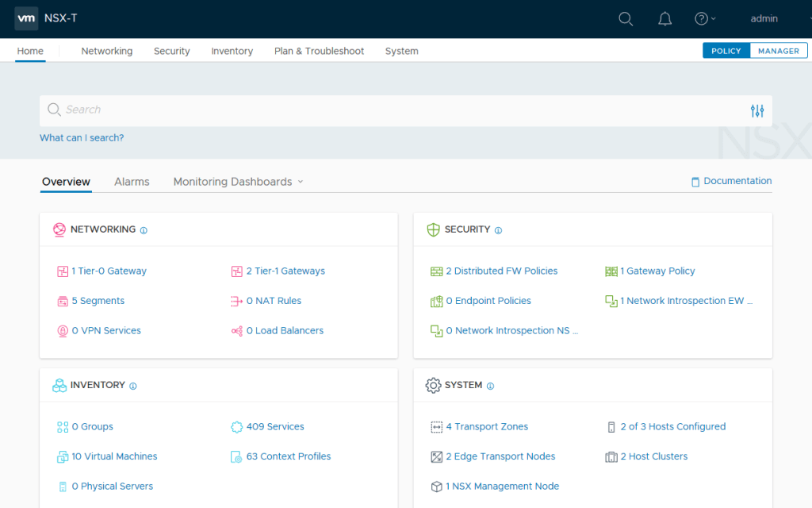
Task: Click the Networking info icon
Action: coord(144,230)
